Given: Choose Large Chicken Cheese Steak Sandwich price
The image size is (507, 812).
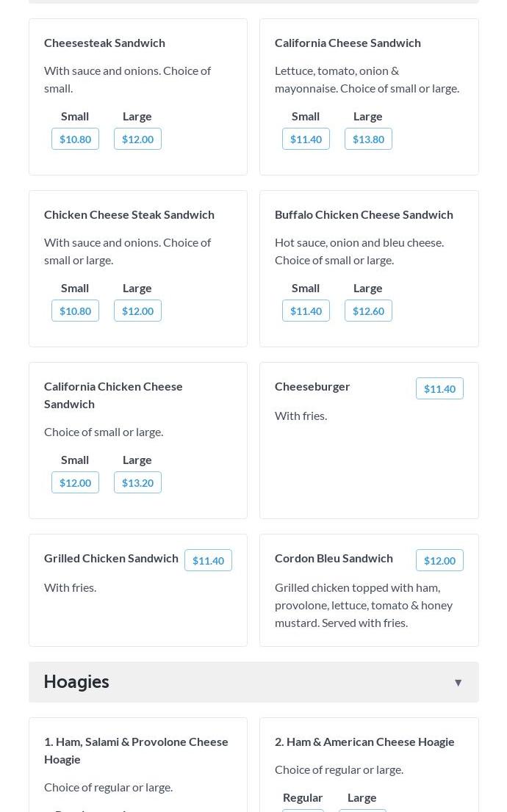Looking at the screenshot, I should 137,311.
